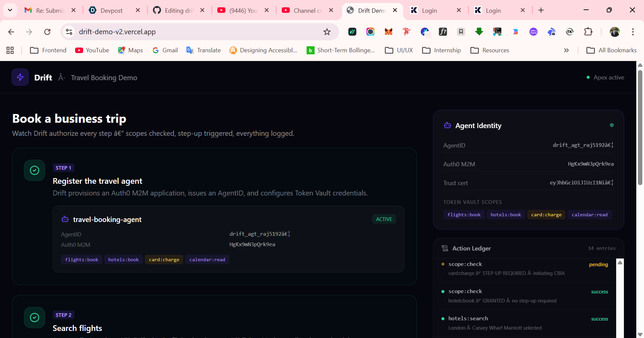This screenshot has width=644, height=338.
Task: Reload the page
Action: coord(47,32)
